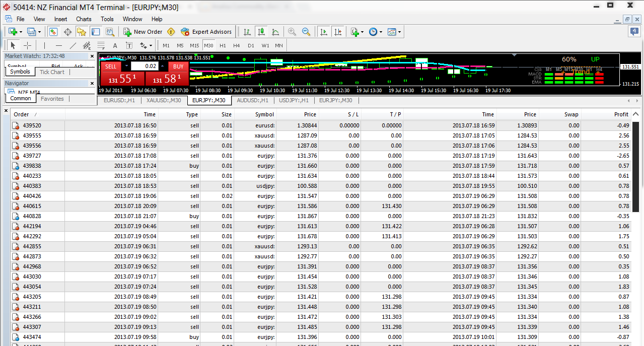Toggle the Data Window crosshair icon
The height and width of the screenshot is (346, 644).
(x=67, y=32)
